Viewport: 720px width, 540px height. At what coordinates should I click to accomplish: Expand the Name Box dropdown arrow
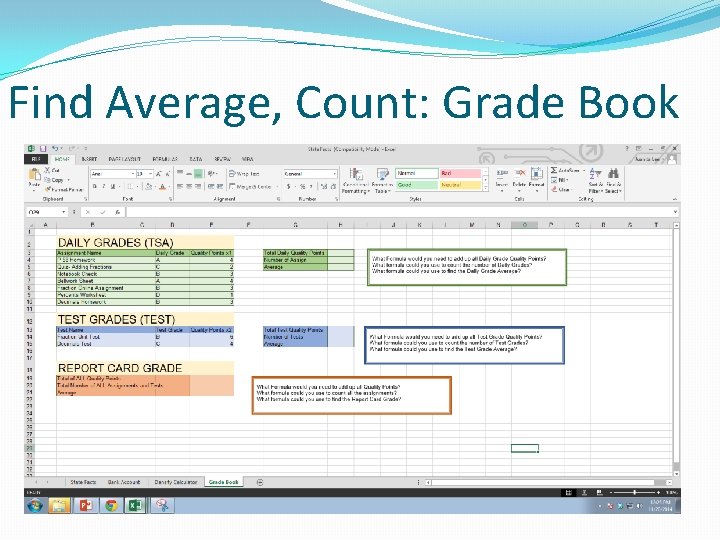click(63, 212)
